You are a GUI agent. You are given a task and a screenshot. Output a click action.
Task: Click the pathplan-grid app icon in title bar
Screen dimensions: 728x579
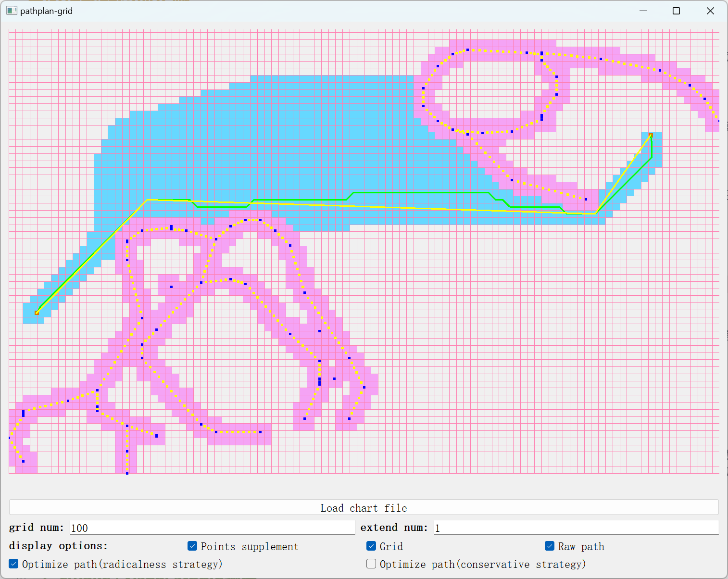point(12,11)
